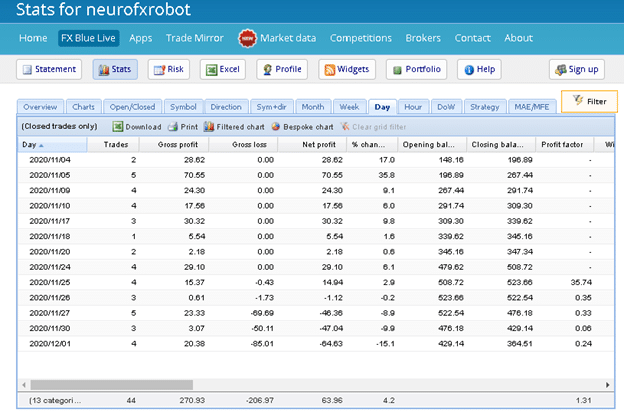
Task: Select the 2020/11/04 row date
Action: coord(50,160)
